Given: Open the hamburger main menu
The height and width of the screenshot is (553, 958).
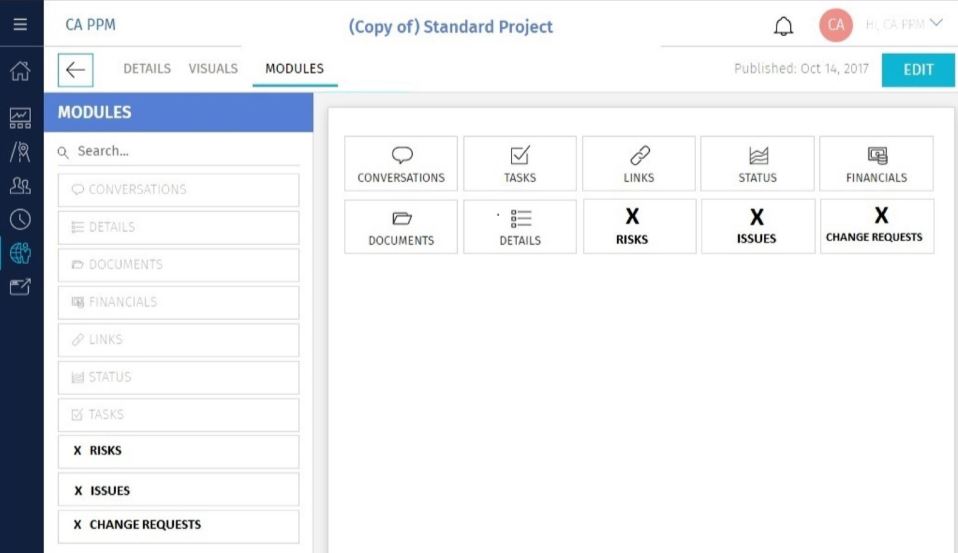Looking at the screenshot, I should (x=20, y=24).
